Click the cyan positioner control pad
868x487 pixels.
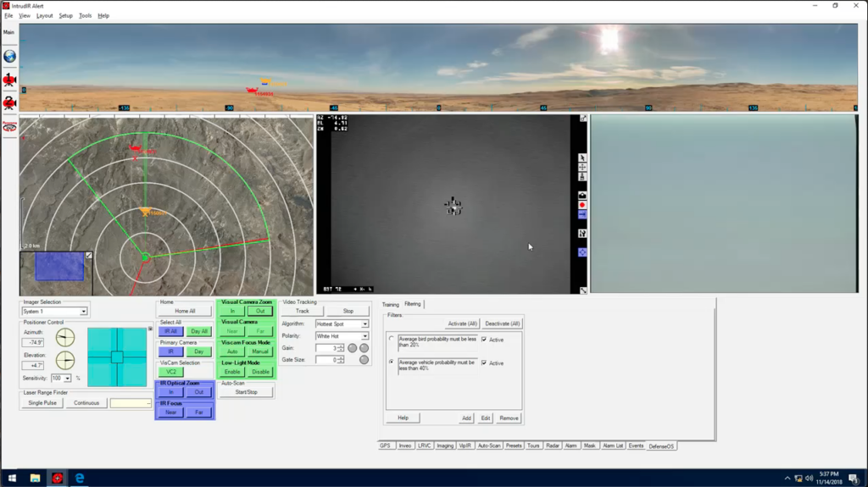117,357
